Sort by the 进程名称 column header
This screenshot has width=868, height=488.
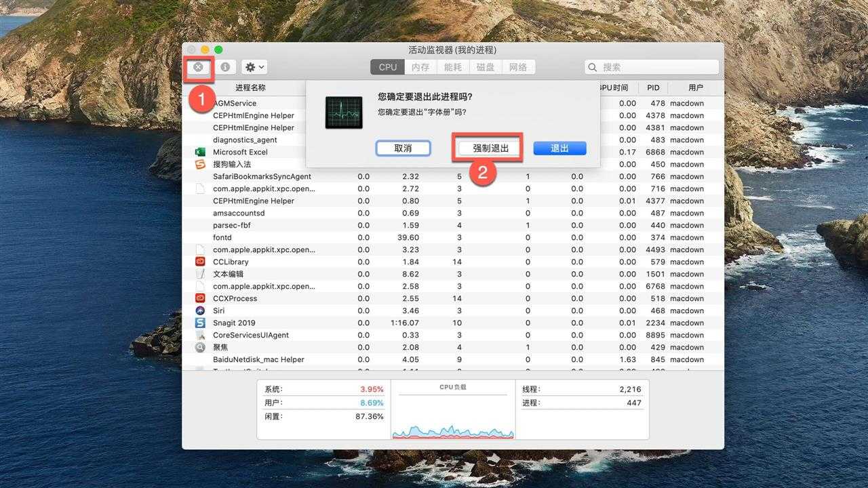[250, 88]
